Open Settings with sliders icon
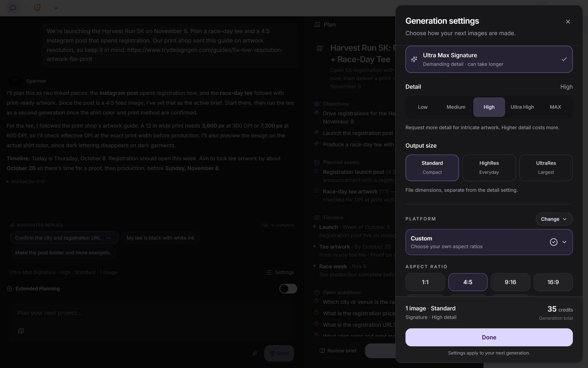The image size is (588, 368). [x=280, y=272]
